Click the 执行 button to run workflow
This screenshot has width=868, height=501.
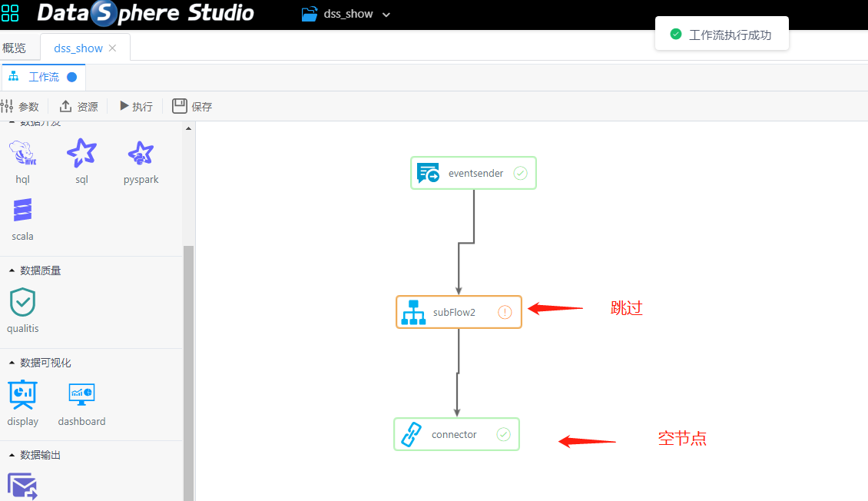[135, 106]
